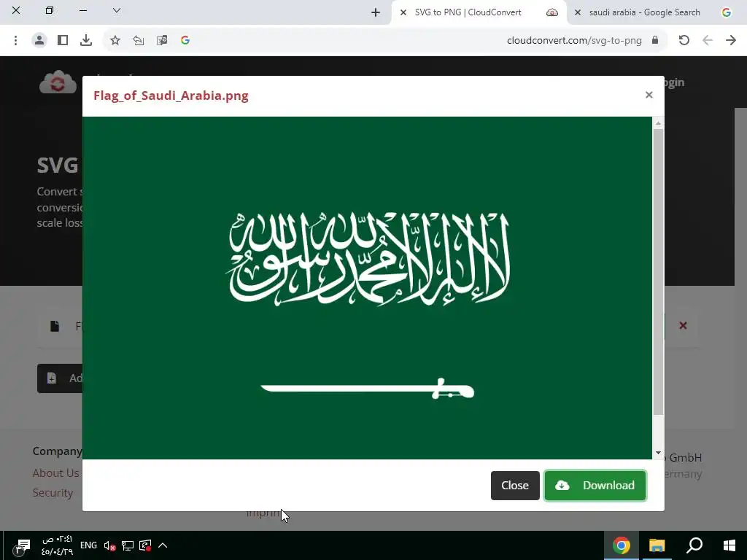Click the Flag_of_Saudi_Arabia.png dialog title
Image resolution: width=747 pixels, height=560 pixels.
pyautogui.click(x=171, y=96)
